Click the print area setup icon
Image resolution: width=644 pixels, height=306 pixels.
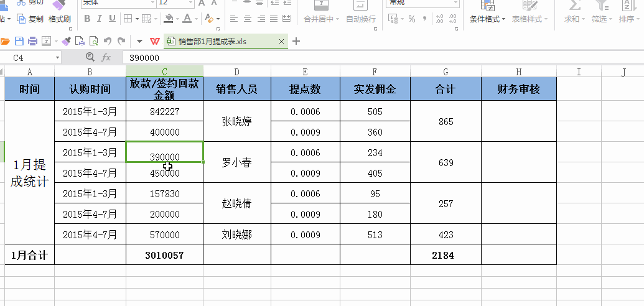click(47, 41)
